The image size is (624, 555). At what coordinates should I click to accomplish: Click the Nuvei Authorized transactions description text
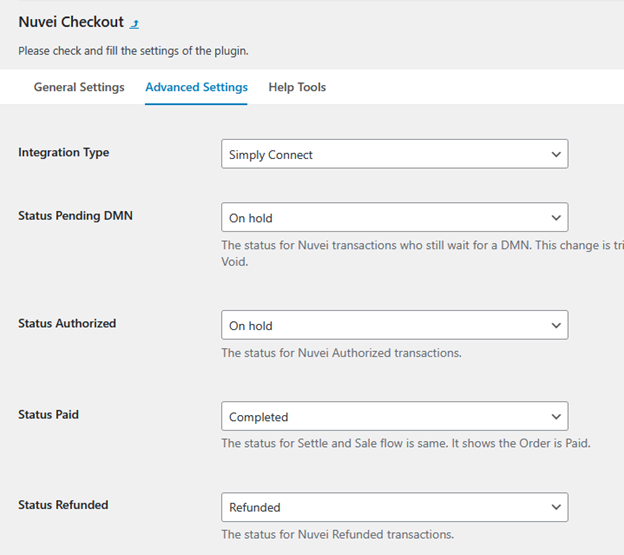341,352
